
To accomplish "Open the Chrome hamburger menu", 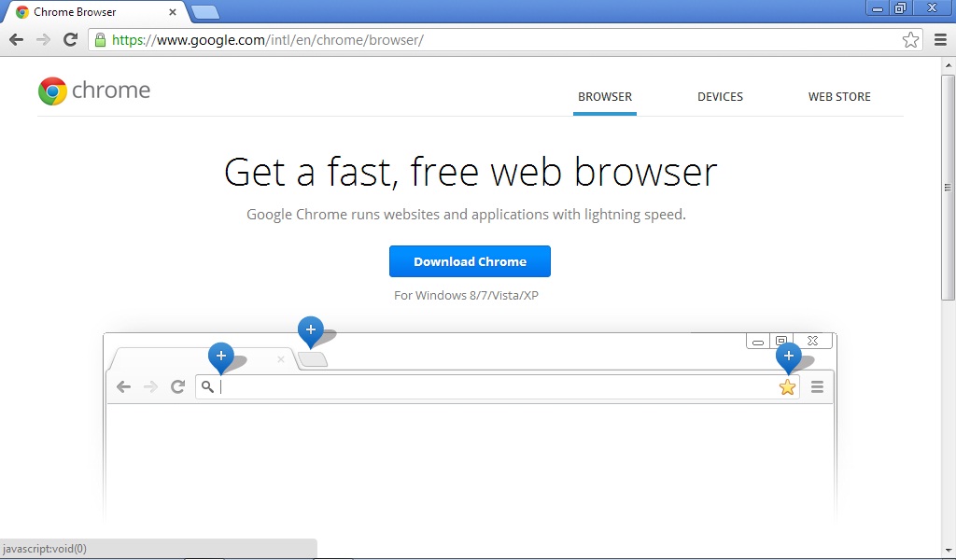I will 940,40.
